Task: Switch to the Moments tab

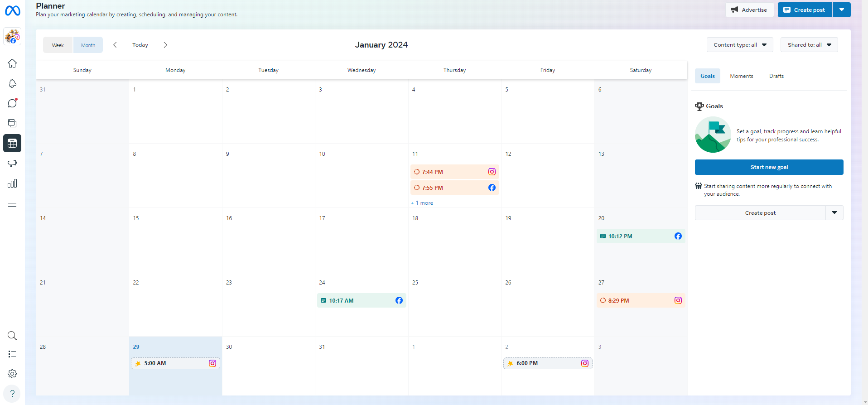Action: [x=742, y=76]
